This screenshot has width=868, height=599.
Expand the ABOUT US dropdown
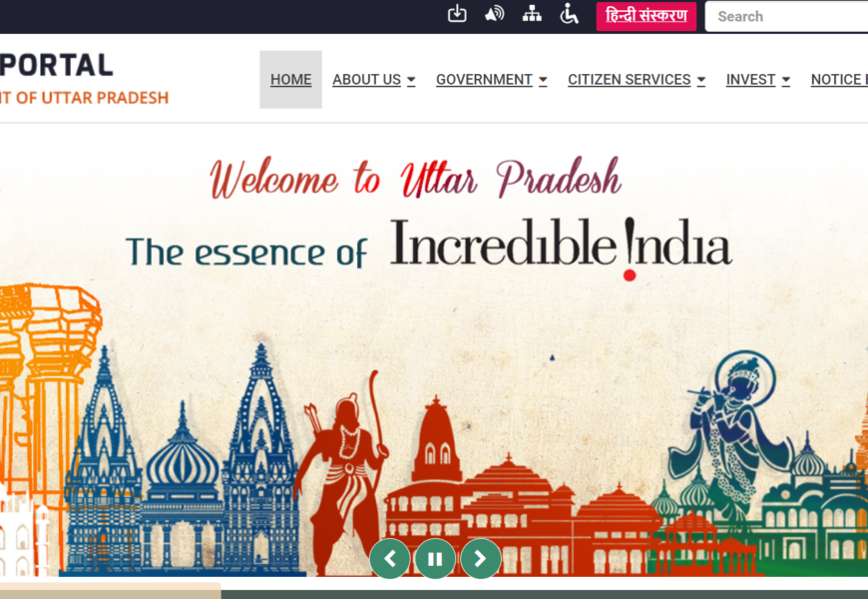tap(374, 80)
